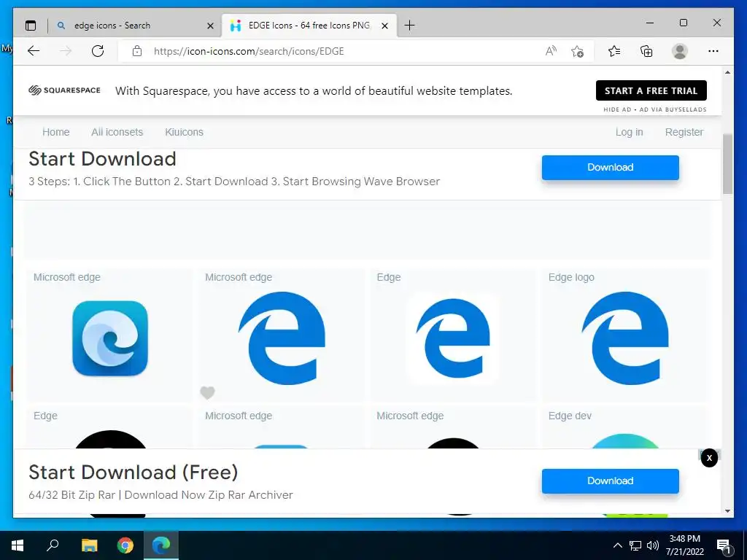Open the browser profile avatar
Screen dimensions: 747x560
[680, 51]
